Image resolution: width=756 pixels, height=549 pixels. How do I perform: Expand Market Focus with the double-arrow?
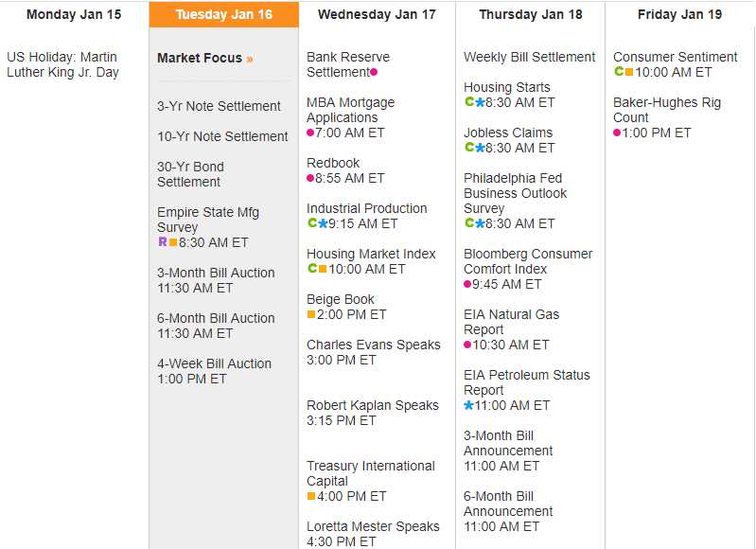click(250, 59)
